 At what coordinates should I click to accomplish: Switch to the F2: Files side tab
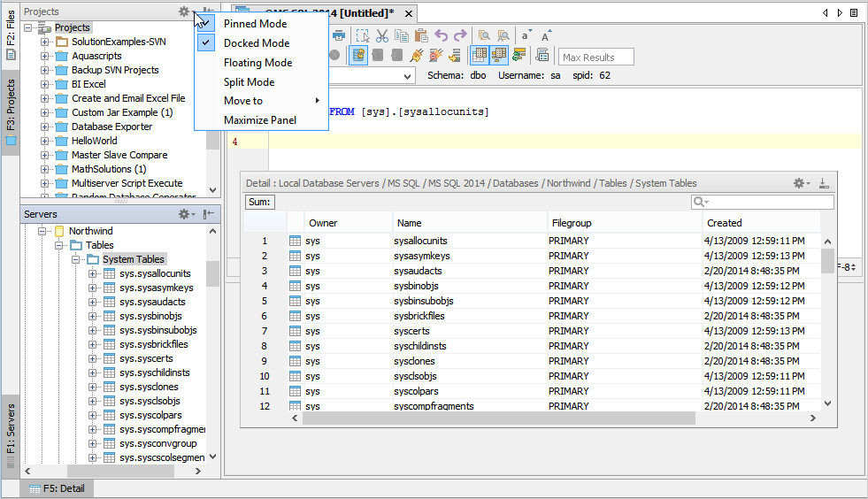coord(11,35)
